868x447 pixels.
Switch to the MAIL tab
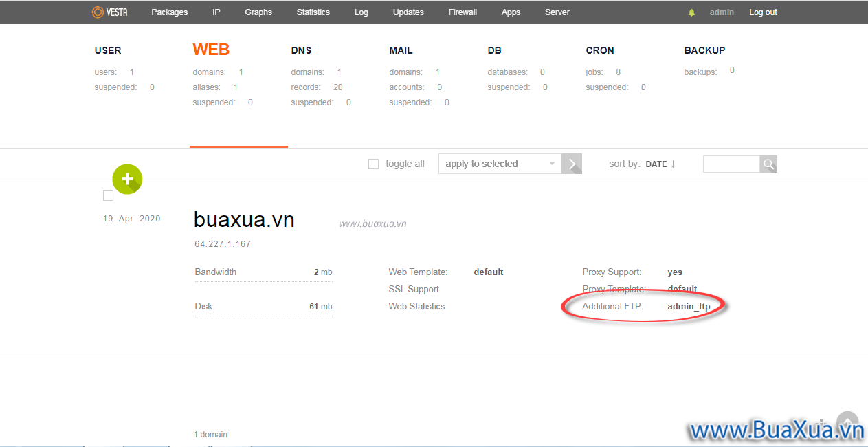pyautogui.click(x=401, y=50)
